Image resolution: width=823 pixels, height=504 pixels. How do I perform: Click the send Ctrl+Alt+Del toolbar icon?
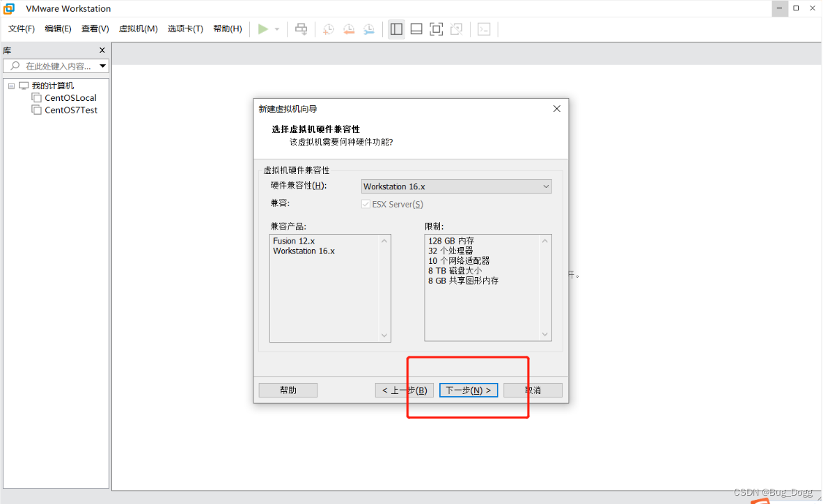301,29
